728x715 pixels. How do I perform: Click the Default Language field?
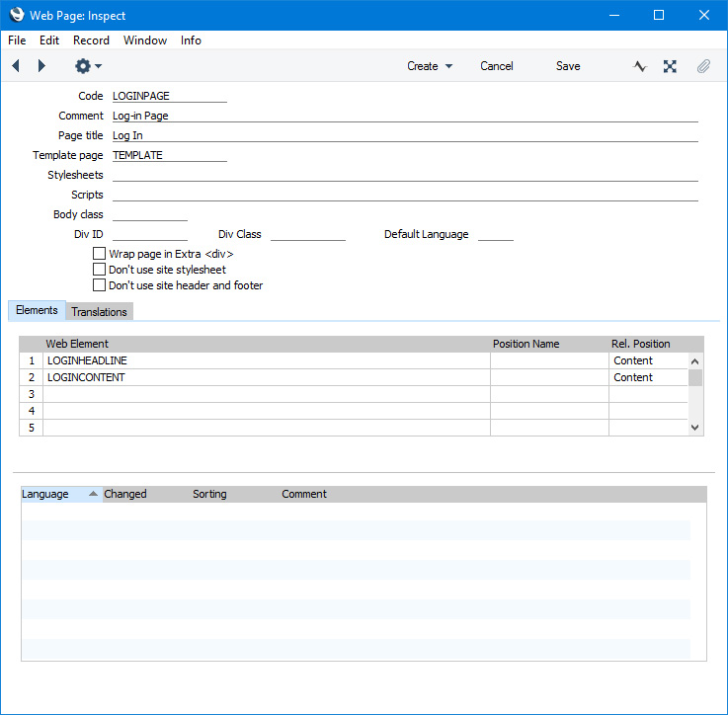496,234
